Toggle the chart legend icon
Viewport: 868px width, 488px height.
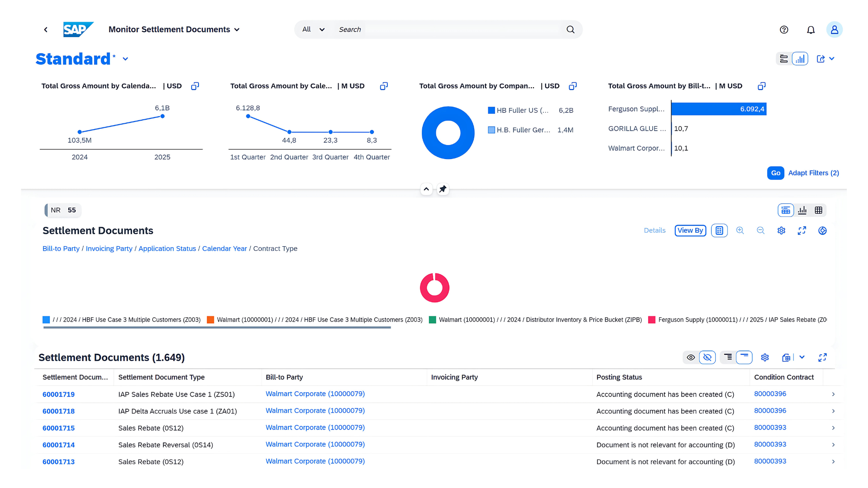pyautogui.click(x=719, y=230)
